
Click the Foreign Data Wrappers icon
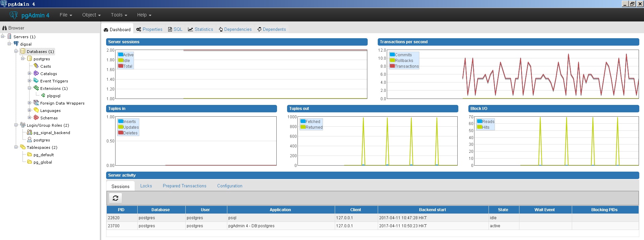click(36, 103)
